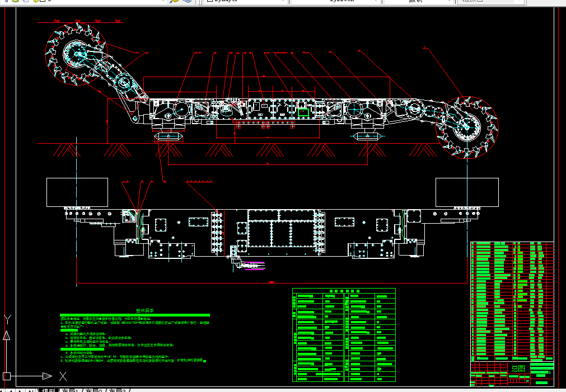This screenshot has width=566, height=392.
Task: Click the layer previous stack icon
Action: [187, 1]
